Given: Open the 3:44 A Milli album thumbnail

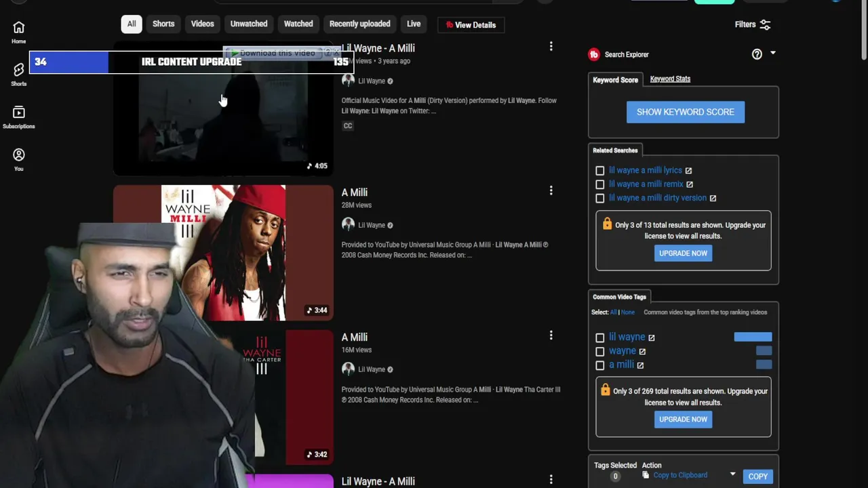Looking at the screenshot, I should (x=223, y=252).
